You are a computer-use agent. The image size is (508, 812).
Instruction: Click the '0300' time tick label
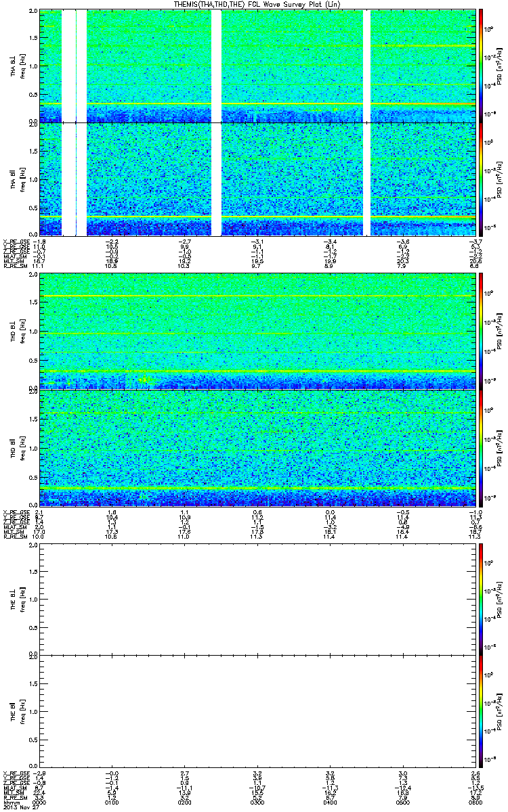pos(257,802)
